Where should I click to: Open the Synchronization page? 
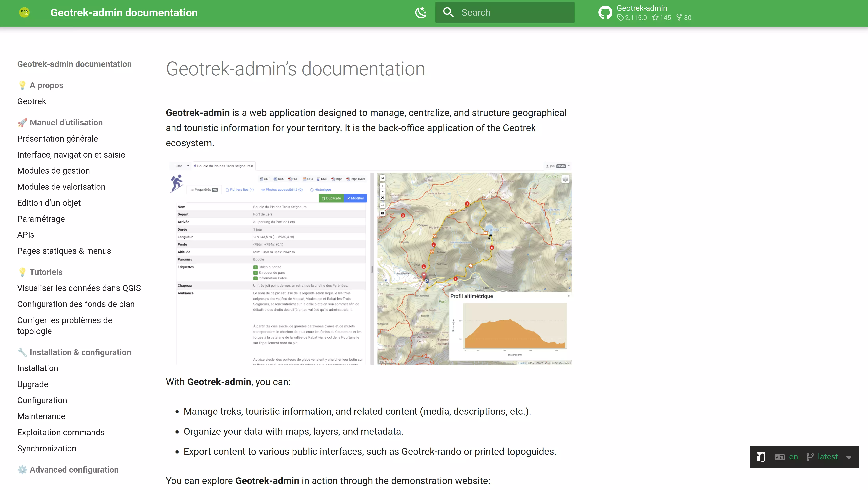point(47,449)
